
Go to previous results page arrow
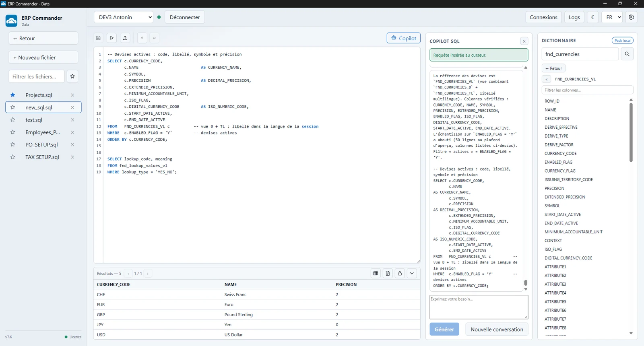pyautogui.click(x=128, y=274)
